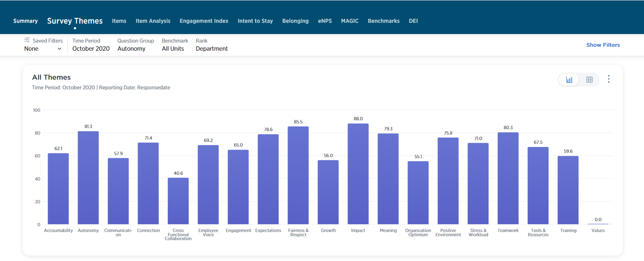Click the saved filters sliders icon
The image size is (644, 261).
pos(27,40)
